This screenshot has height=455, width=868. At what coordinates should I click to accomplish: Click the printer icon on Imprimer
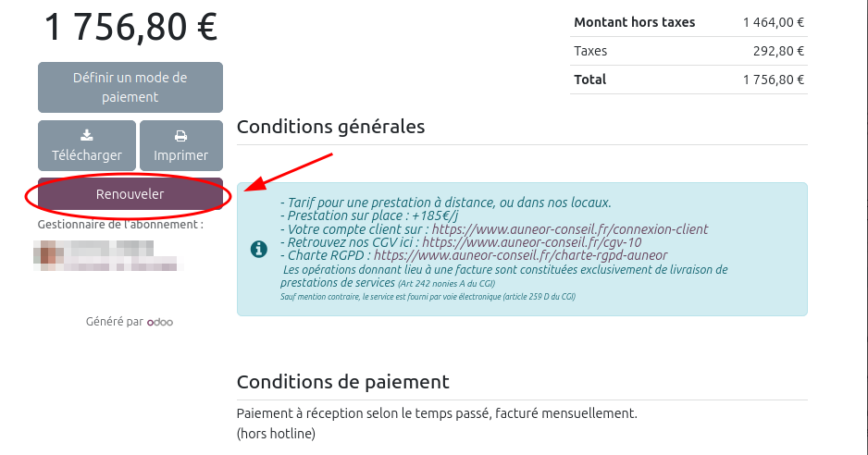[181, 136]
